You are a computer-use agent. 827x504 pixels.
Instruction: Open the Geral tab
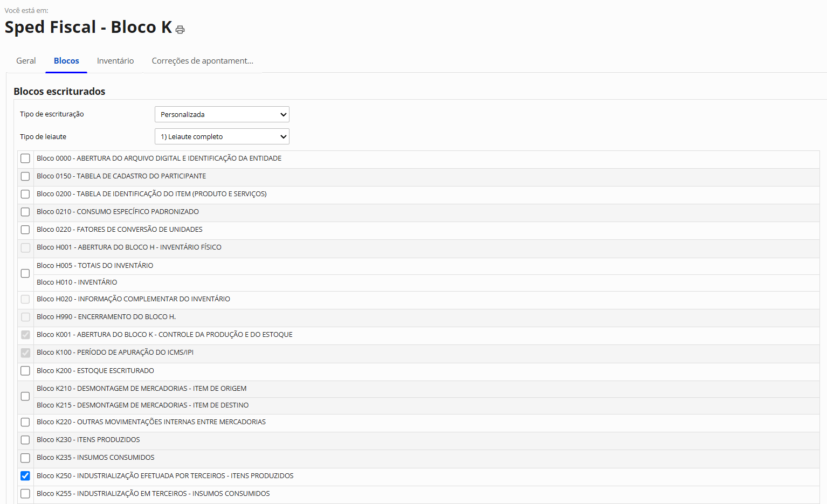[x=26, y=61]
